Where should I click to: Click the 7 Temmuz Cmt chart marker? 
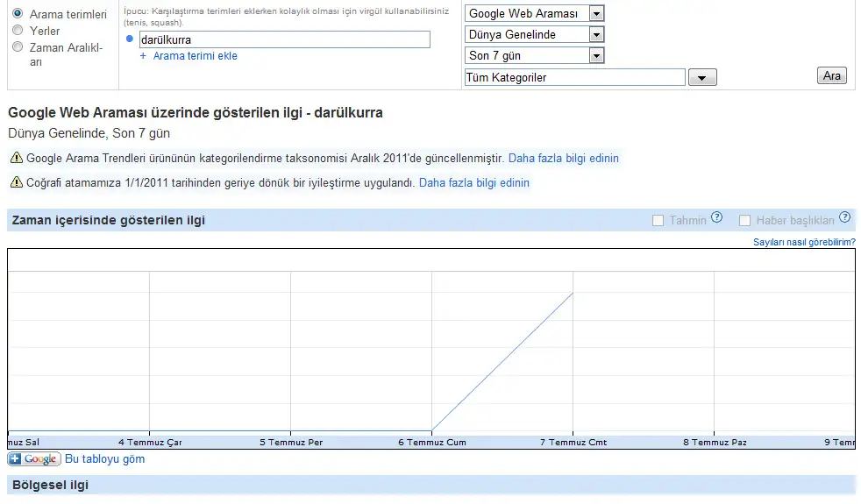point(573,293)
